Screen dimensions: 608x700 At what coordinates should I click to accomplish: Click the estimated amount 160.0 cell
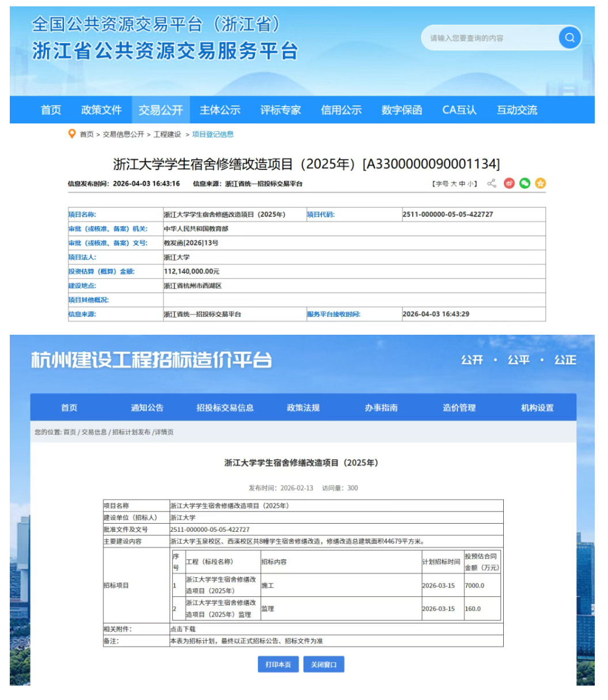(x=482, y=608)
